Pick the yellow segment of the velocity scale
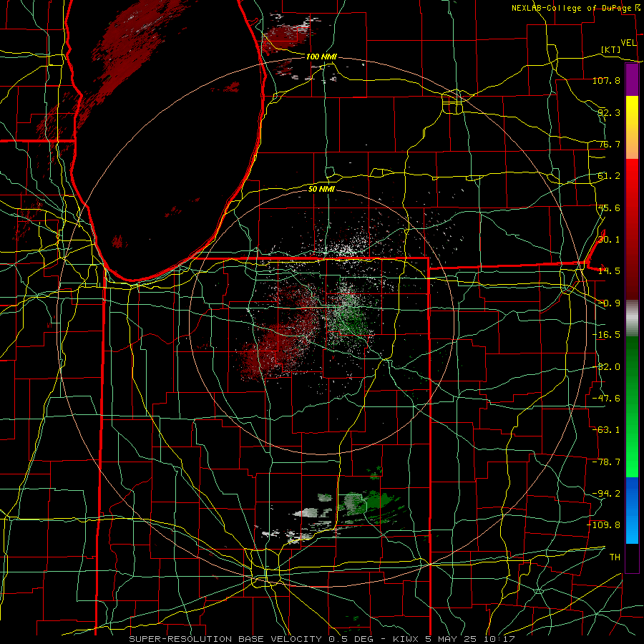 [x=632, y=111]
